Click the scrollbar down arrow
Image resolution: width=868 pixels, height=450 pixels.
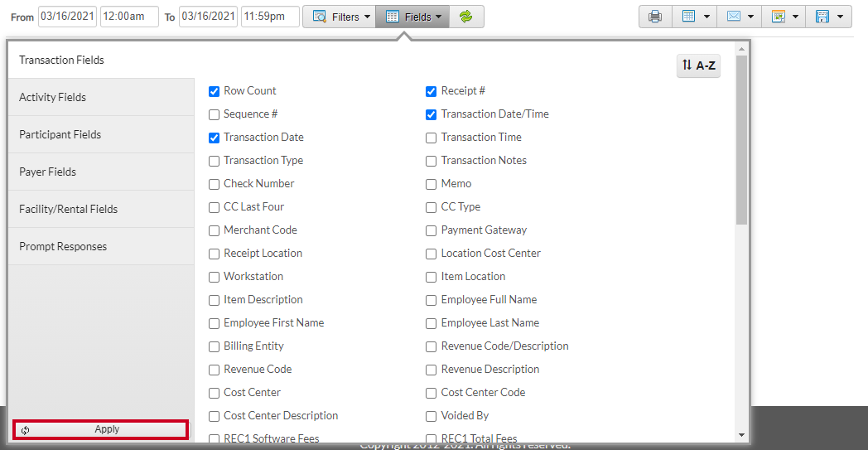coord(742,436)
